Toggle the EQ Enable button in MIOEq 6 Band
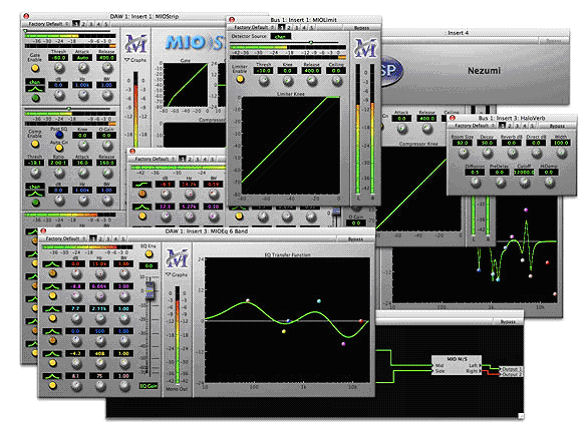This screenshot has width=587, height=436. [149, 254]
